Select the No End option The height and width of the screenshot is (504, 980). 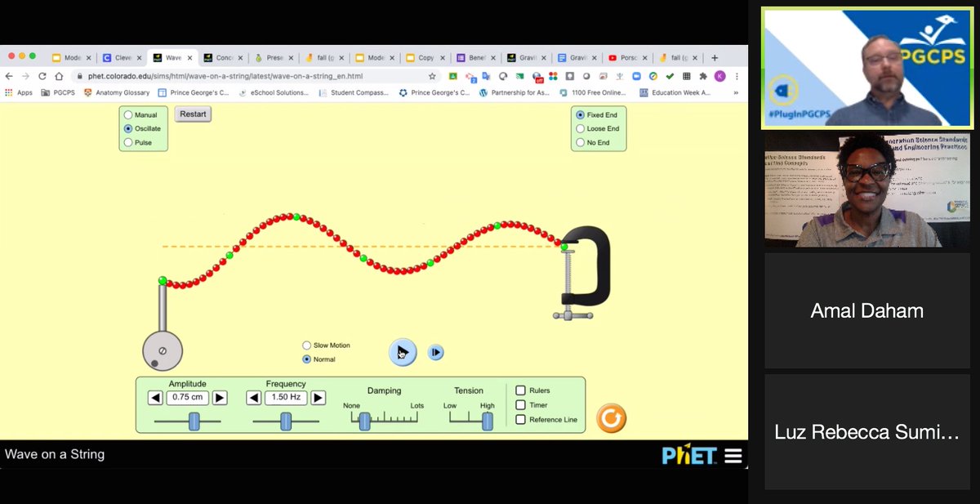(581, 142)
